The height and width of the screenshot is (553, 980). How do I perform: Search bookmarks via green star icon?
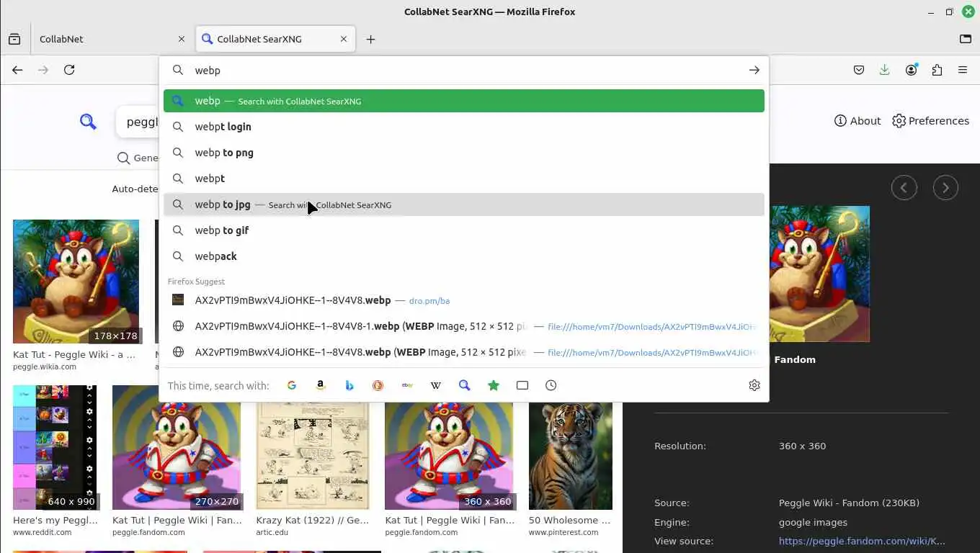494,385
